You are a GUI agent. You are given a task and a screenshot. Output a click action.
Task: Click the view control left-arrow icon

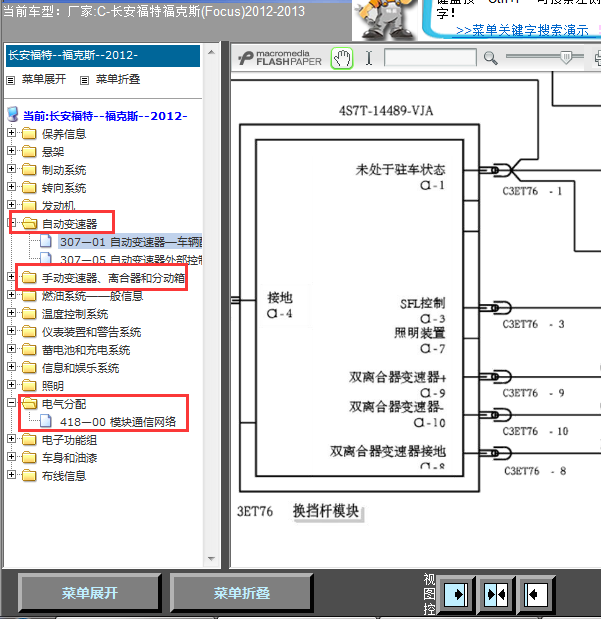[535, 594]
